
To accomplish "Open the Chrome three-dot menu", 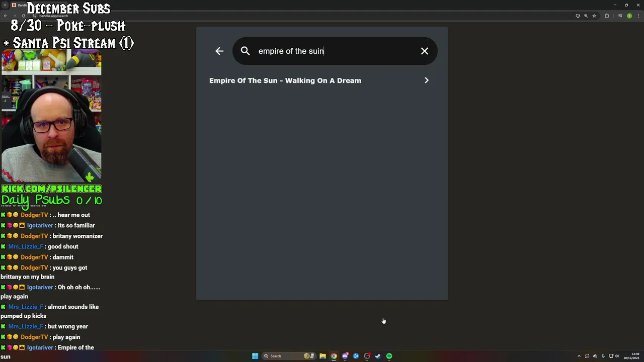I will point(638,16).
